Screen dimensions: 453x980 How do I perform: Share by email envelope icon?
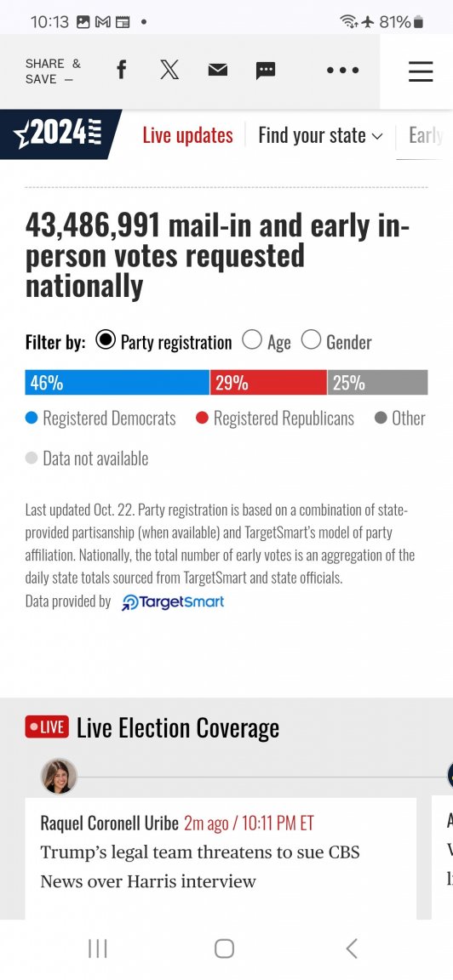pos(218,71)
